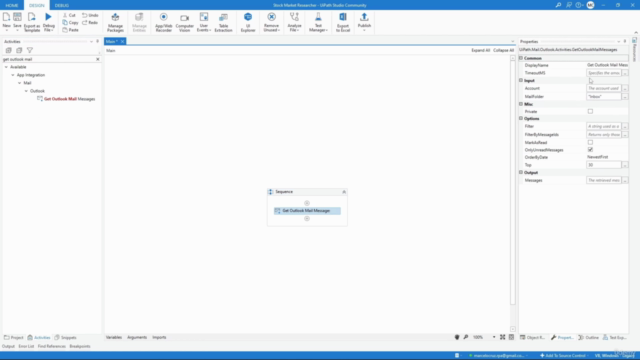Close the Main workflow tab

pos(122,42)
